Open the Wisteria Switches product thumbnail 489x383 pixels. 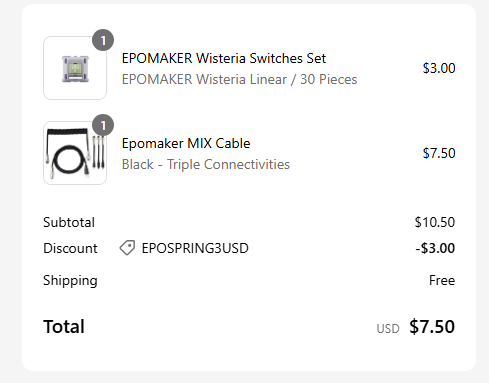[x=75, y=68]
